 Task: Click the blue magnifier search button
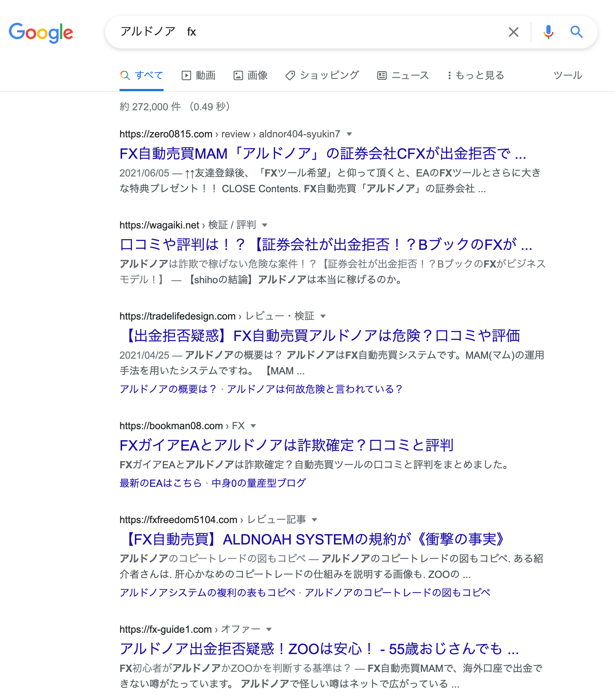coord(576,32)
